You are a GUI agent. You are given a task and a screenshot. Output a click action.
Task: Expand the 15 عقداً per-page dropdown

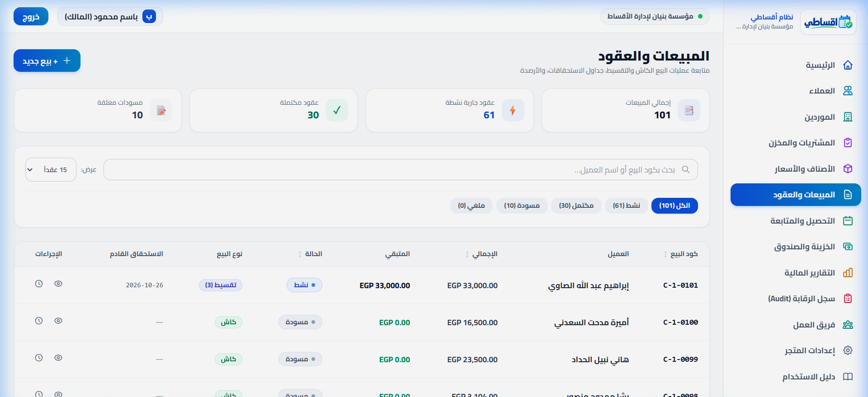51,170
